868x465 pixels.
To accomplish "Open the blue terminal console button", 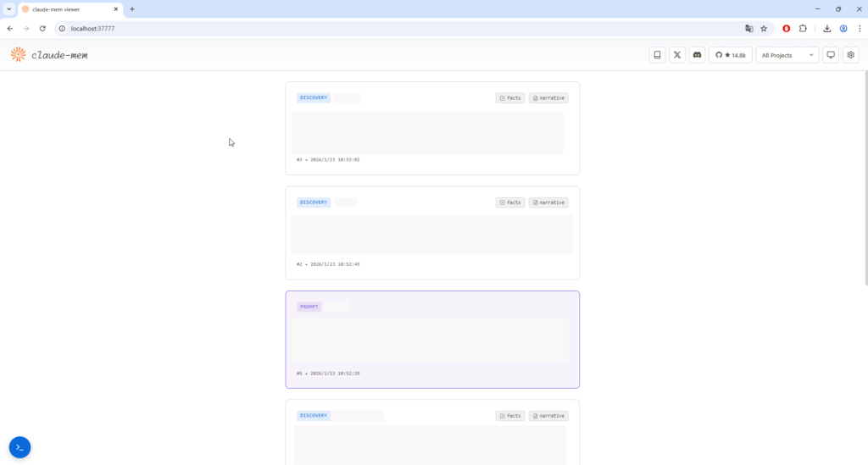I will coord(19,447).
